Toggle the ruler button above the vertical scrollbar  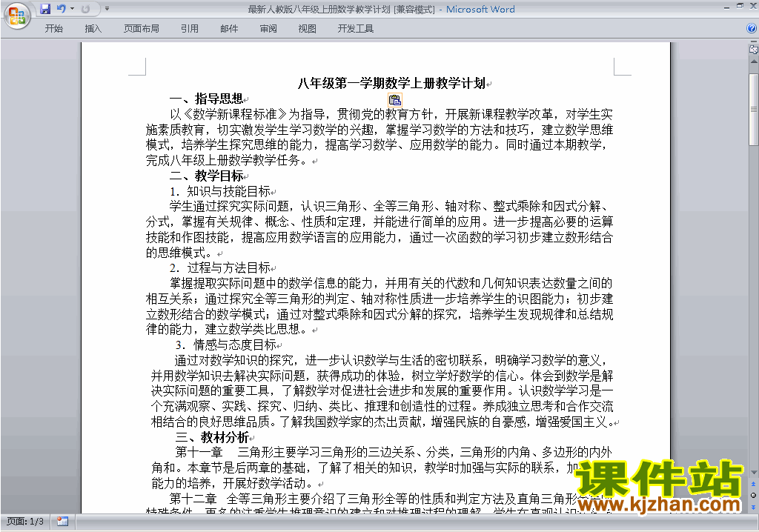(754, 49)
